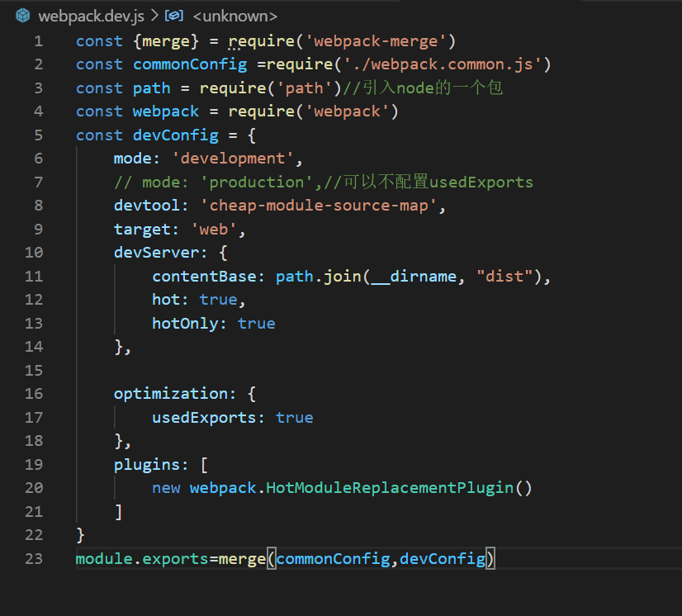The height and width of the screenshot is (616, 682).
Task: Click the new keyword on line 20
Action: tap(166, 489)
